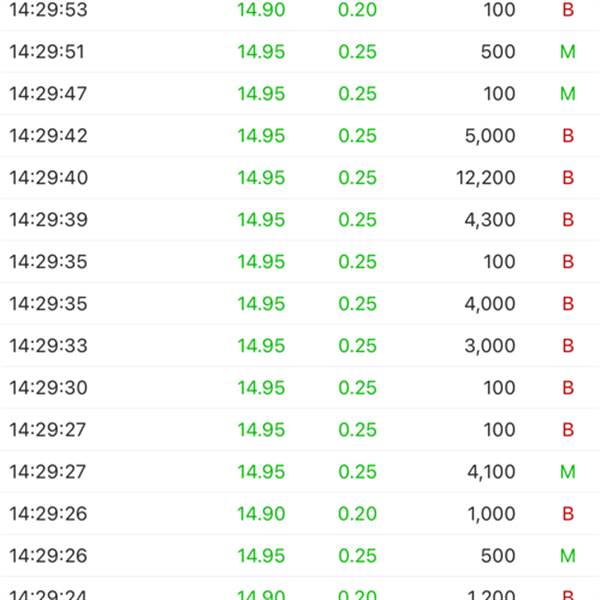Image resolution: width=600 pixels, height=600 pixels.
Task: Select the 14:29:53 trade row
Action: coord(300,15)
